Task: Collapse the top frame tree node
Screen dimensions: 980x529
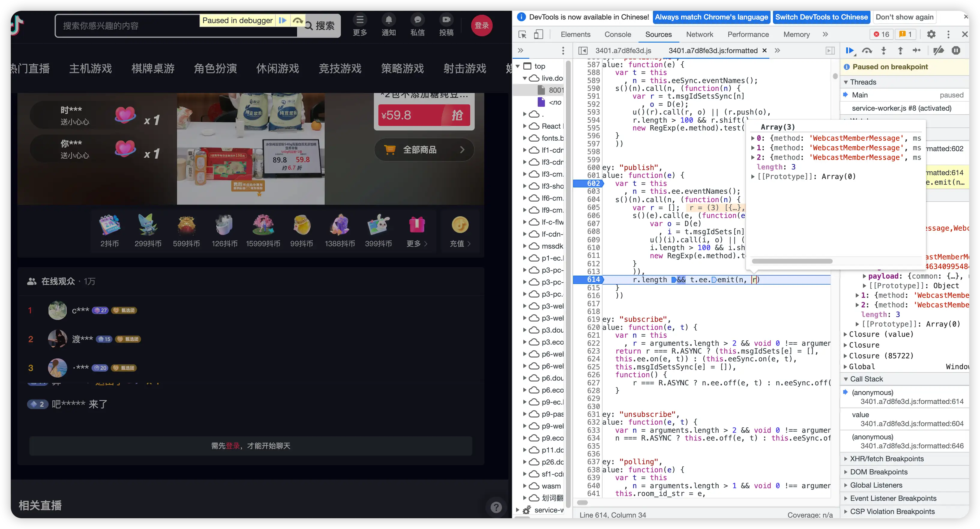Action: (x=518, y=66)
